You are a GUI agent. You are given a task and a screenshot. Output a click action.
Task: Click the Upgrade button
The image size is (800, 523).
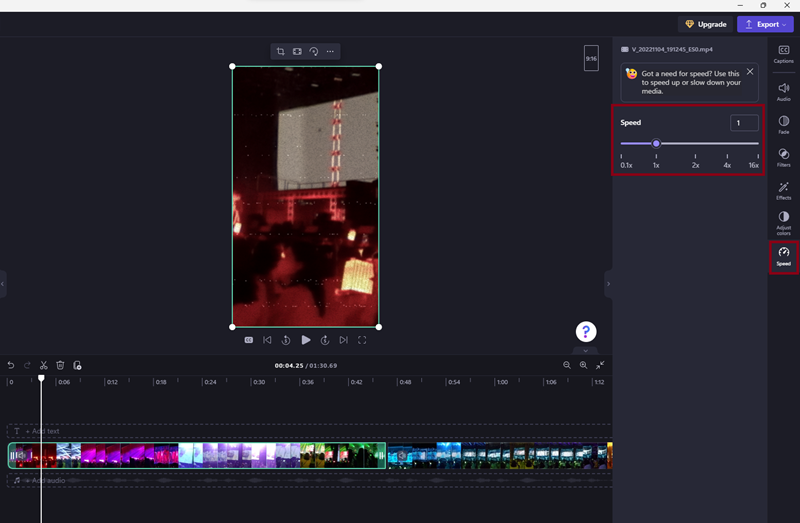pos(706,24)
